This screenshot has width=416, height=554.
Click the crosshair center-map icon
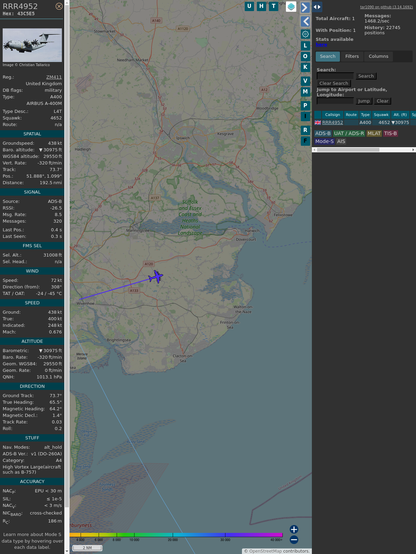tap(305, 34)
